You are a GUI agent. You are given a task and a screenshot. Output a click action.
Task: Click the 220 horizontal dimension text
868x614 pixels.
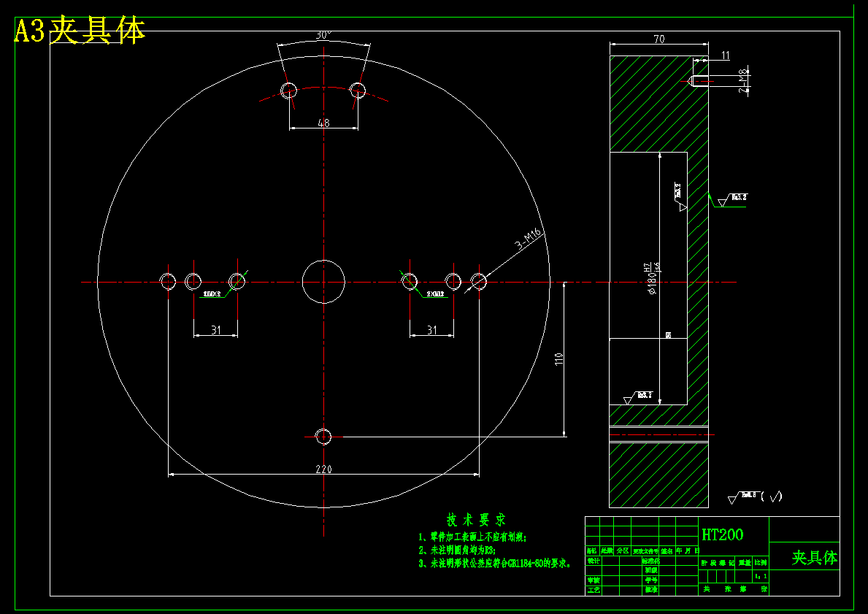click(x=324, y=469)
